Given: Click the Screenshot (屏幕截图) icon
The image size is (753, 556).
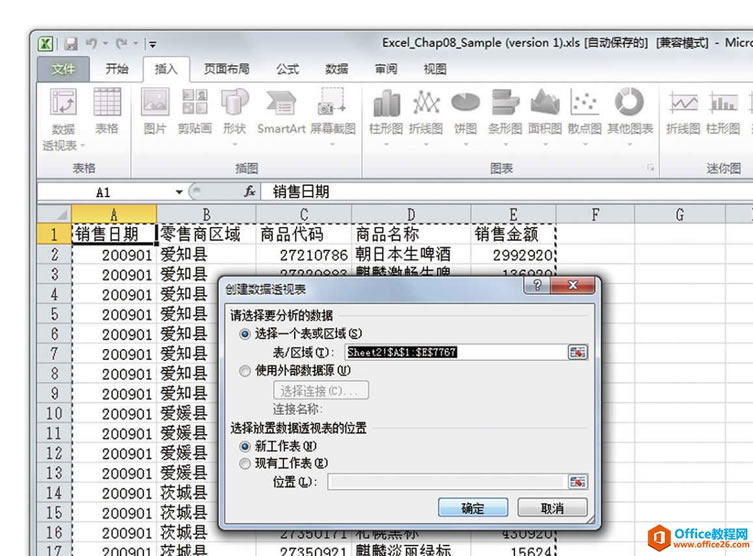Looking at the screenshot, I should pos(332,102).
